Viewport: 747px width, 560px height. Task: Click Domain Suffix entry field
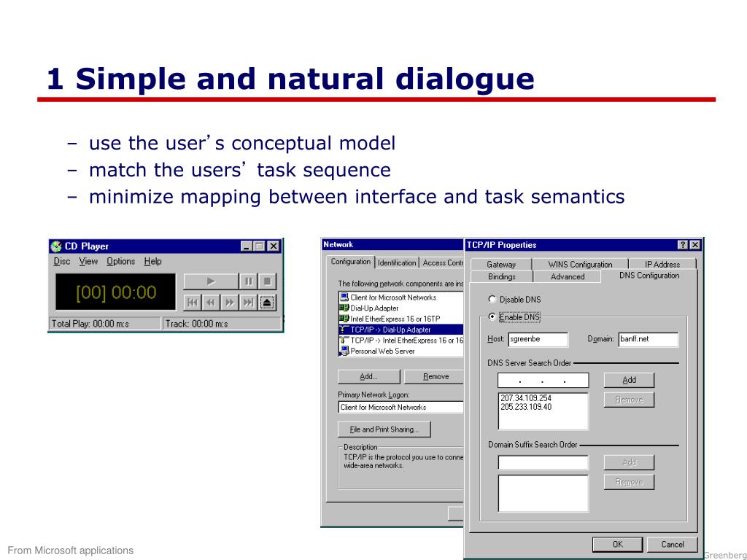click(x=543, y=462)
